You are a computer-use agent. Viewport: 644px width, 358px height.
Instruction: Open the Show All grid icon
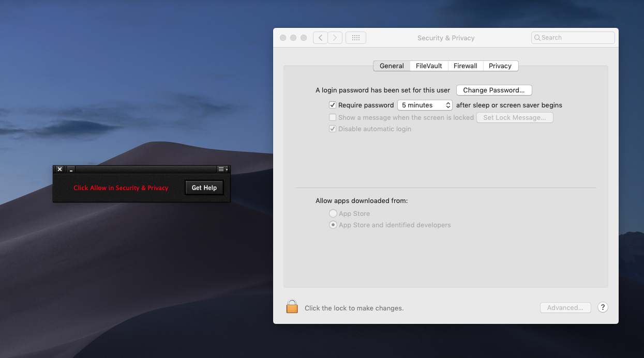coord(356,38)
